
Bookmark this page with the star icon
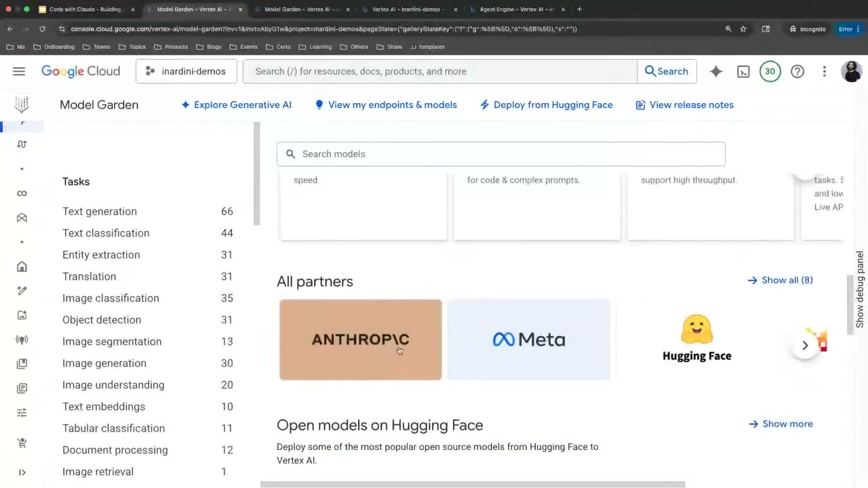pos(743,29)
